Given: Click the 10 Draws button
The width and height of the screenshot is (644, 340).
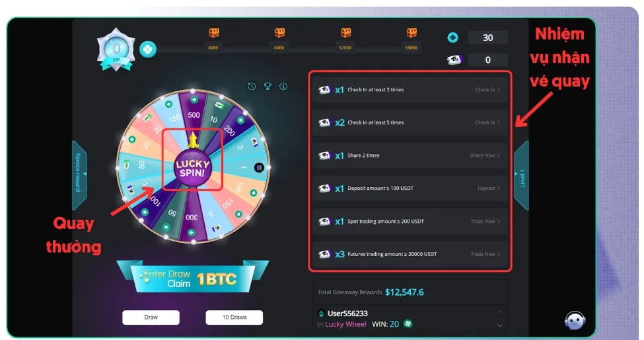Looking at the screenshot, I should coord(234,318).
